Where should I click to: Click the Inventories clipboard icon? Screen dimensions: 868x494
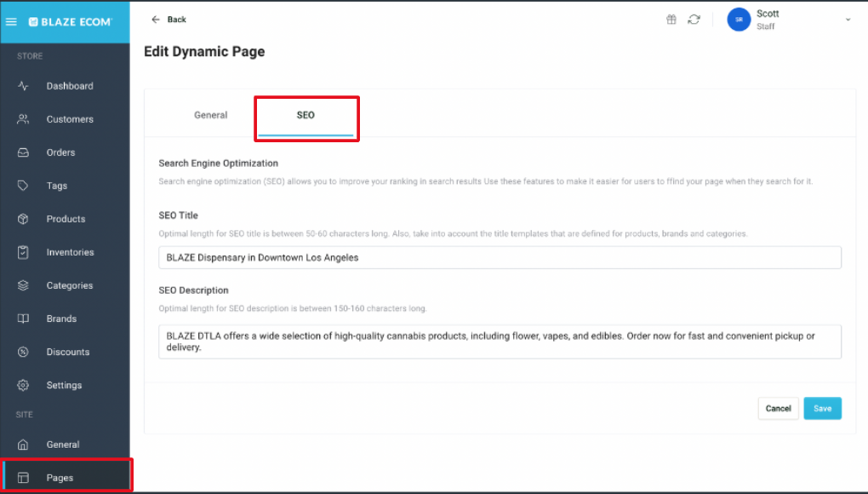tap(23, 252)
